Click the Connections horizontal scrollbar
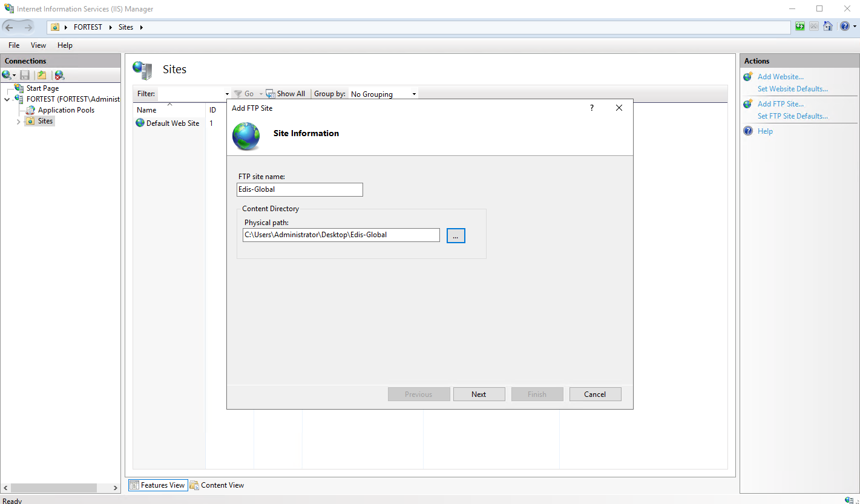This screenshot has height=504, width=860. pyautogui.click(x=61, y=488)
